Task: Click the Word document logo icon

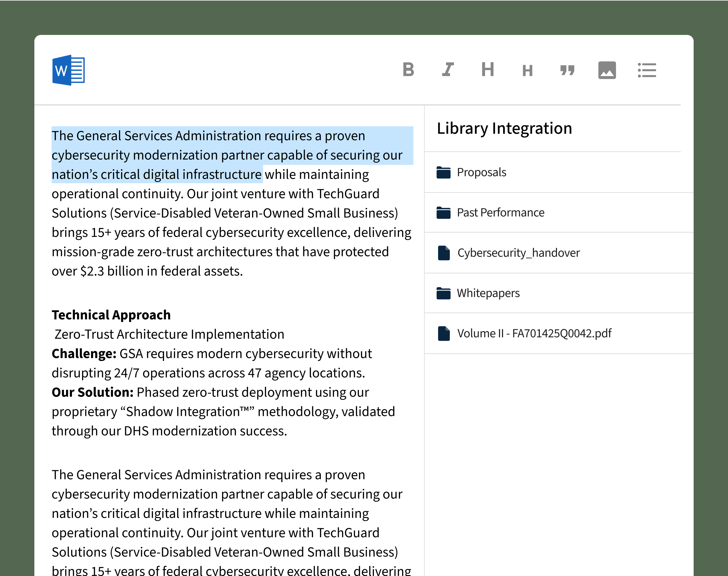Action: pos(68,70)
